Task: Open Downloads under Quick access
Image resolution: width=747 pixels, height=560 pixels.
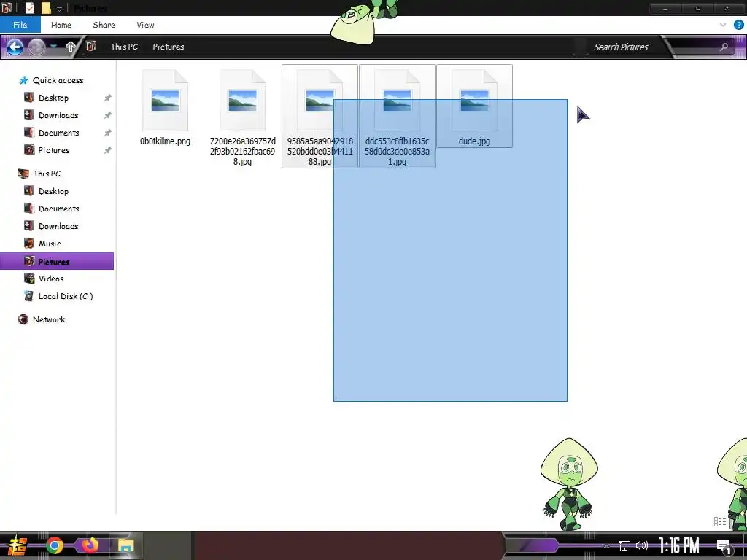Action: coord(58,115)
